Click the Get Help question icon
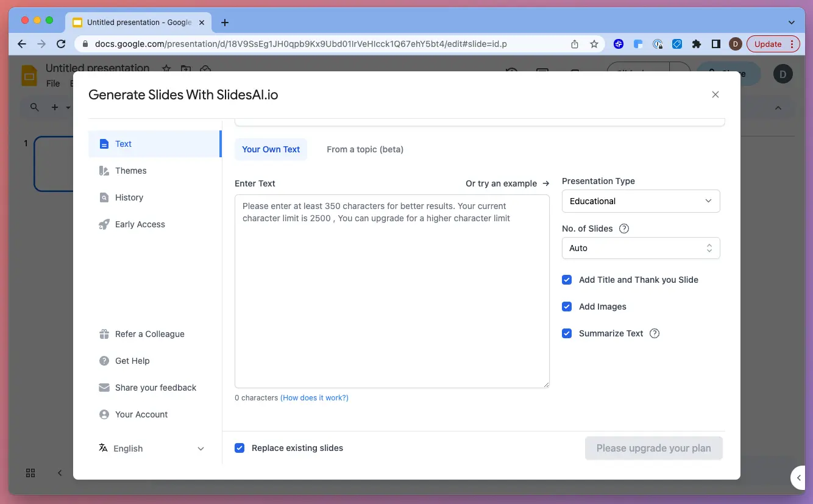This screenshot has height=504, width=813. 104,361
